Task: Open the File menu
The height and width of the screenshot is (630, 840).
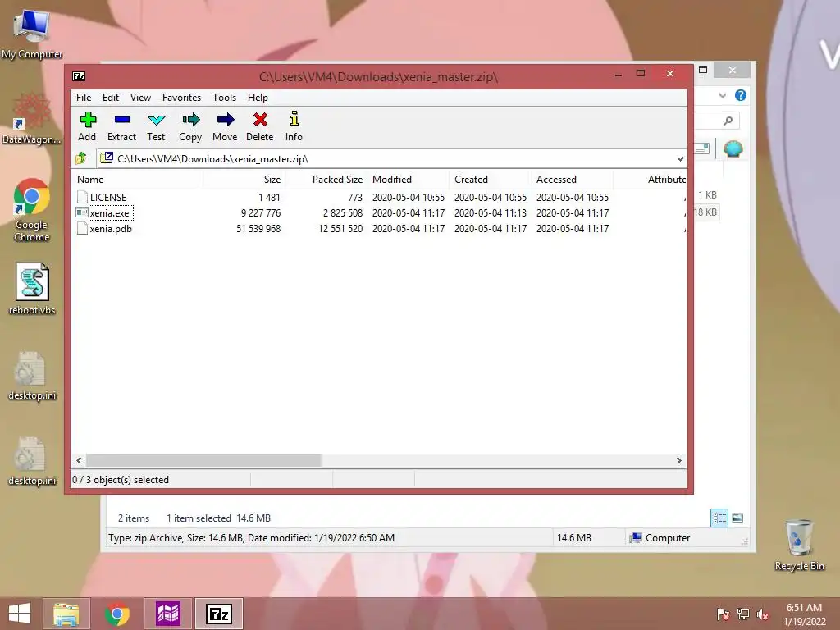Action: 84,98
